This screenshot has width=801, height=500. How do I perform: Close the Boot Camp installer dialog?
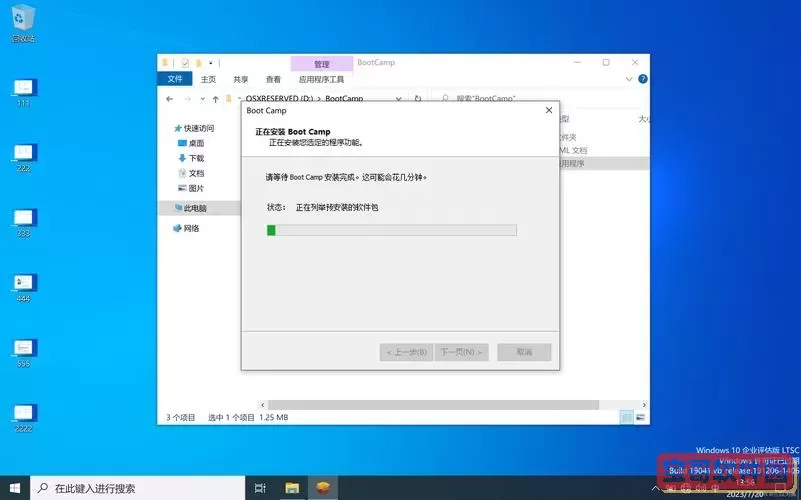click(549, 110)
